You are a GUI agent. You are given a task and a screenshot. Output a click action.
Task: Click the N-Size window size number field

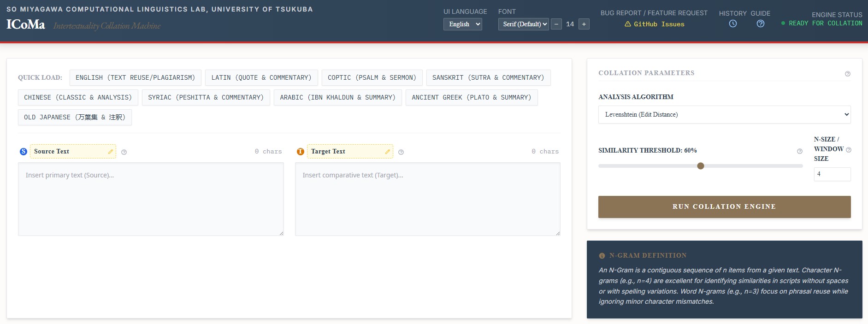tap(833, 174)
